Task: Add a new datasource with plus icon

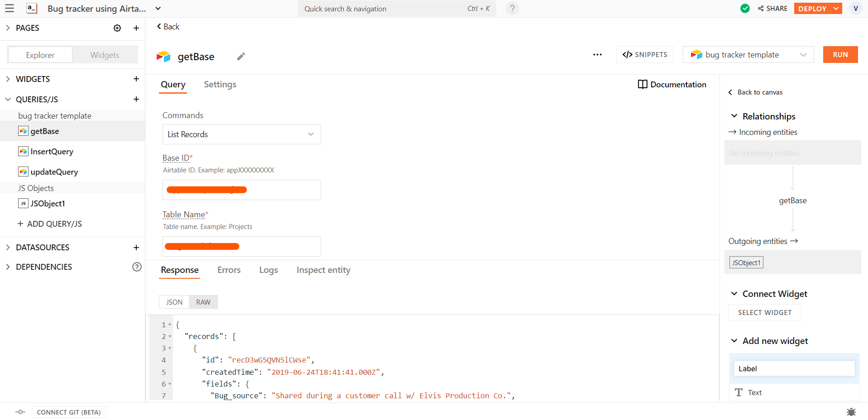Action: 136,248
